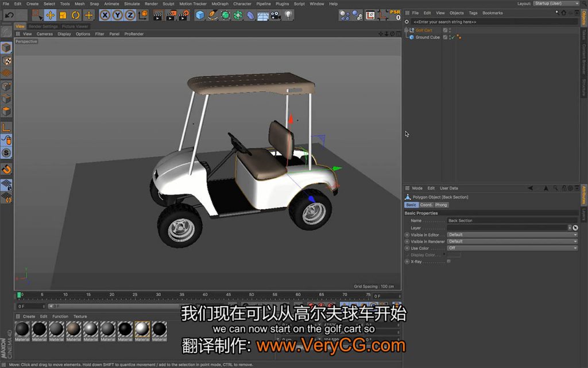Click the Light bulb icon
Viewport: 588px width, 368px height.
(288, 15)
